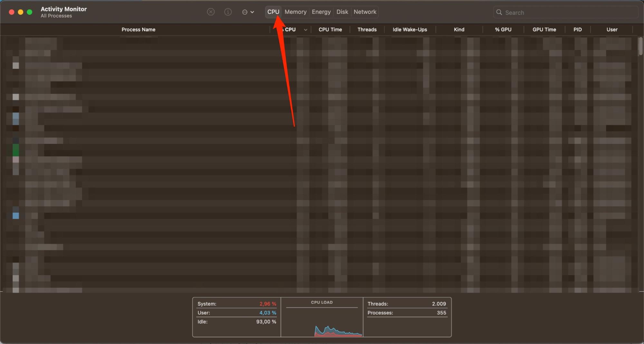The image size is (644, 344).
Task: Sort by PID column header
Action: (x=578, y=30)
